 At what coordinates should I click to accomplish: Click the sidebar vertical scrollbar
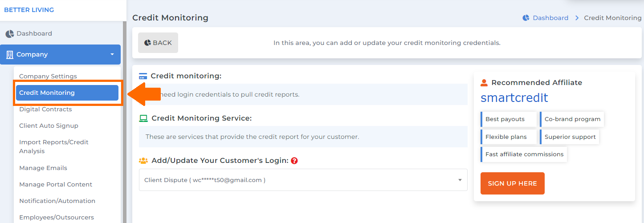125,122
